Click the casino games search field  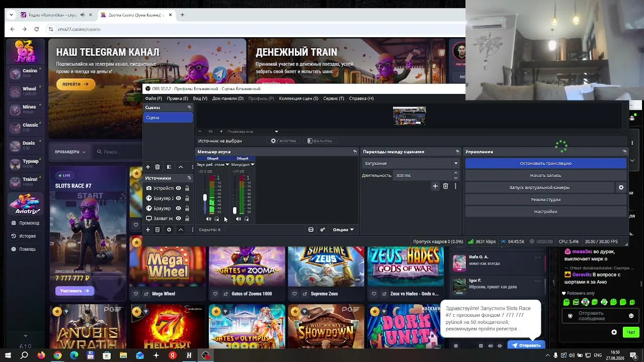click(x=117, y=152)
